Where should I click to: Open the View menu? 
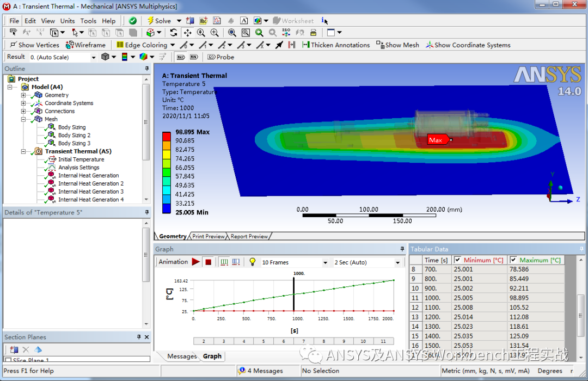coord(47,21)
